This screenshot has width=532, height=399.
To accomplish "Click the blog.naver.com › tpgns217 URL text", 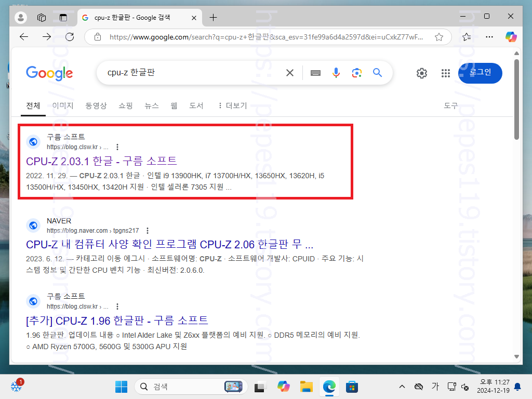I will (x=92, y=231).
